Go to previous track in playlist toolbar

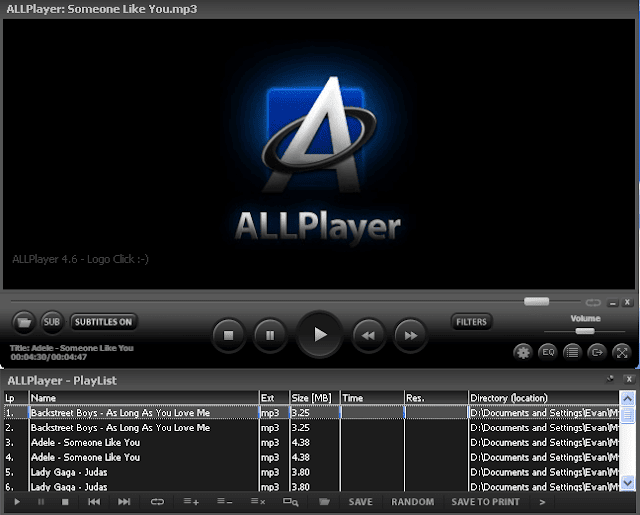coord(94,502)
